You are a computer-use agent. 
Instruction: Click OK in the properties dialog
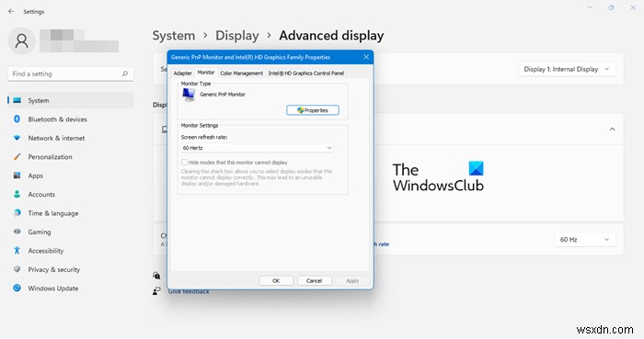click(x=276, y=281)
